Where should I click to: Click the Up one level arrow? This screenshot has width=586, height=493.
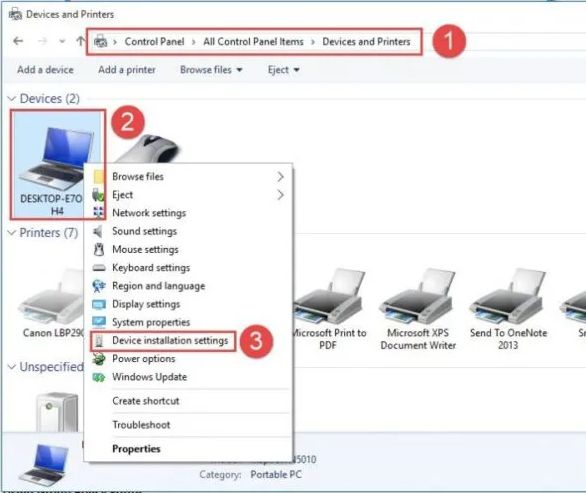[x=80, y=41]
